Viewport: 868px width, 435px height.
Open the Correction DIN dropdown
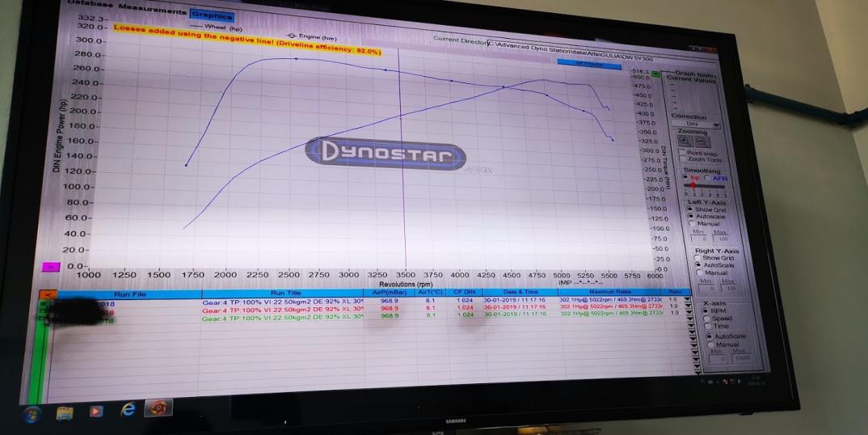(697, 125)
